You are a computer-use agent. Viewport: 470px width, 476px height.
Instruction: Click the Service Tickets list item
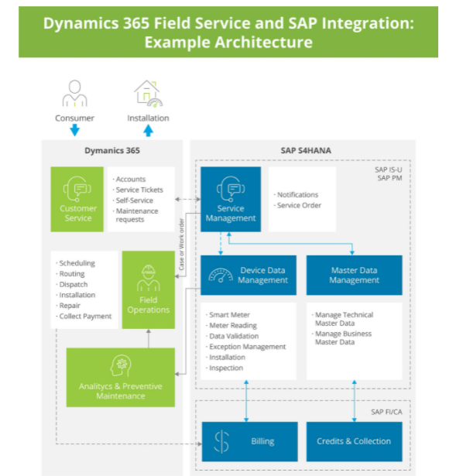[138, 190]
